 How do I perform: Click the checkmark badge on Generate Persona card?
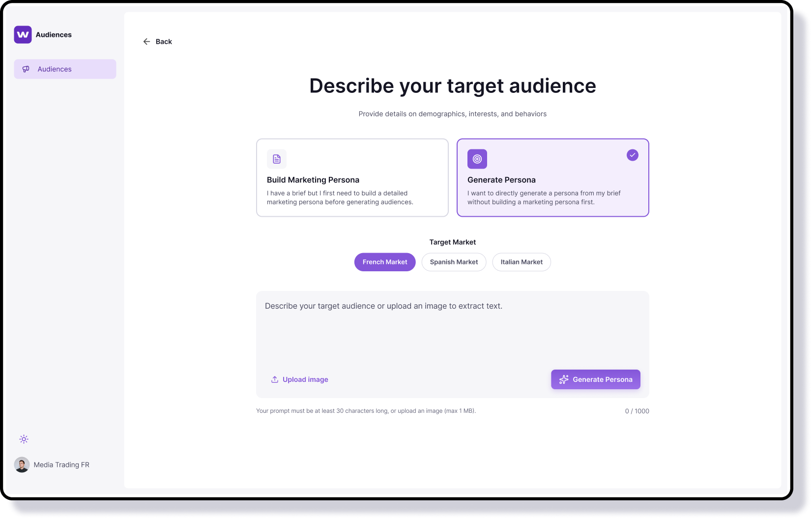[x=632, y=155]
